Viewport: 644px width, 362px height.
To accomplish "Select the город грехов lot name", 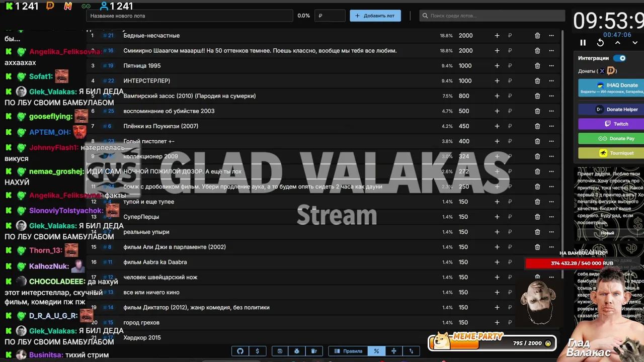I will 141,322.
